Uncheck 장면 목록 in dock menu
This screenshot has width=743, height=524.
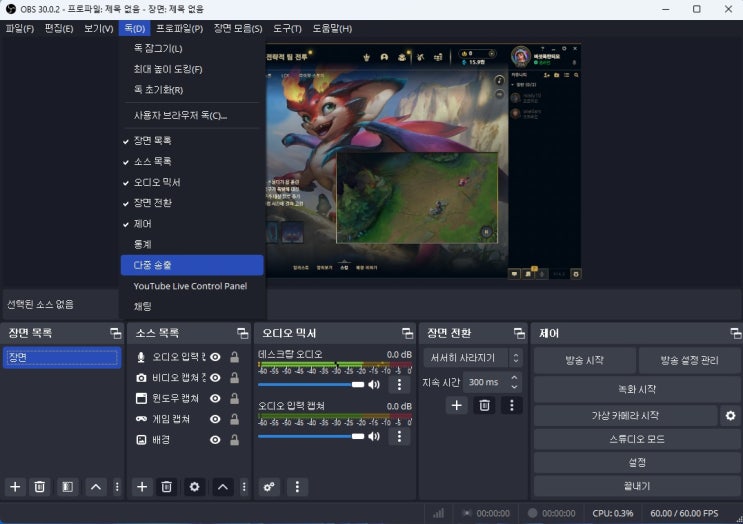point(192,141)
